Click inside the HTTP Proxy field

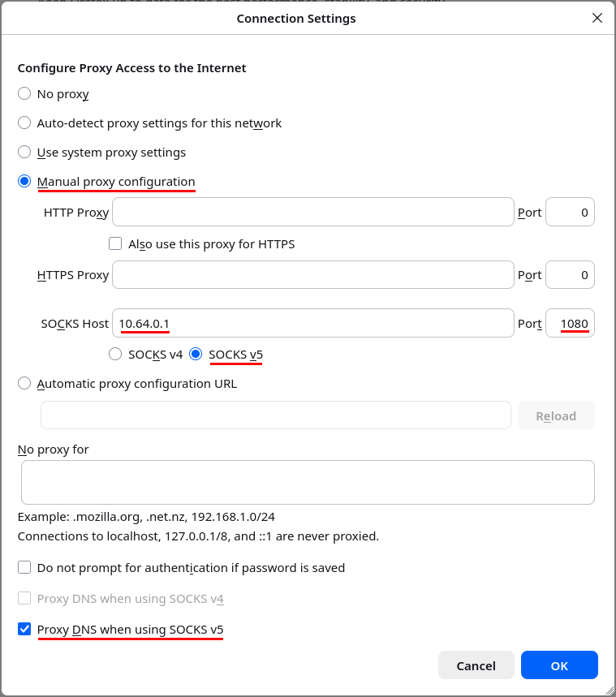(312, 212)
